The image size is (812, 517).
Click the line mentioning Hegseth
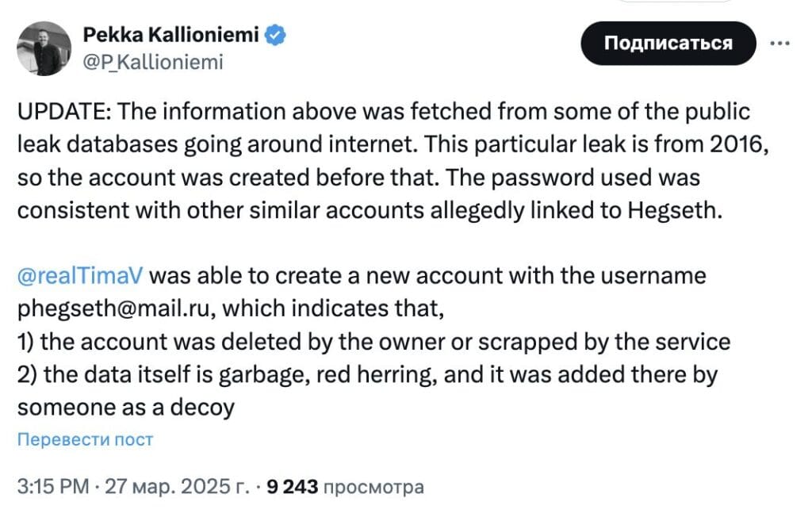(370, 210)
